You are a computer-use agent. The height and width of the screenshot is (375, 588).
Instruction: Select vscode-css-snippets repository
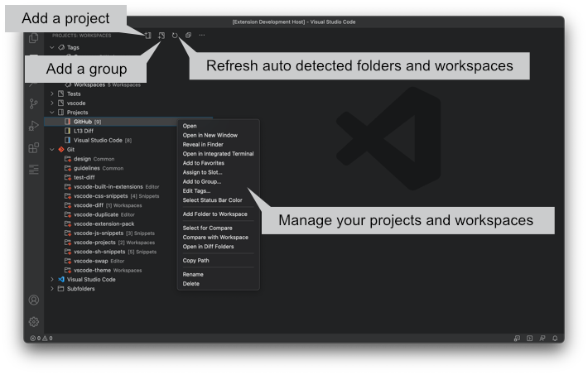pos(111,196)
